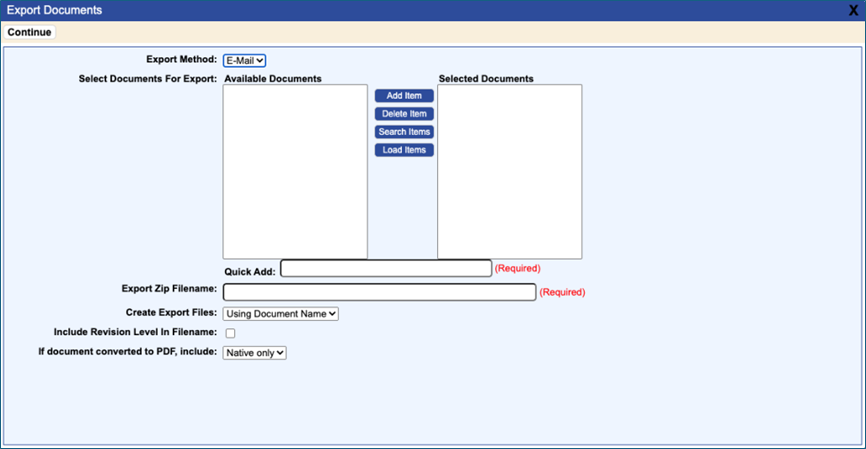The image size is (866, 449).
Task: Click the Continue button
Action: click(29, 32)
